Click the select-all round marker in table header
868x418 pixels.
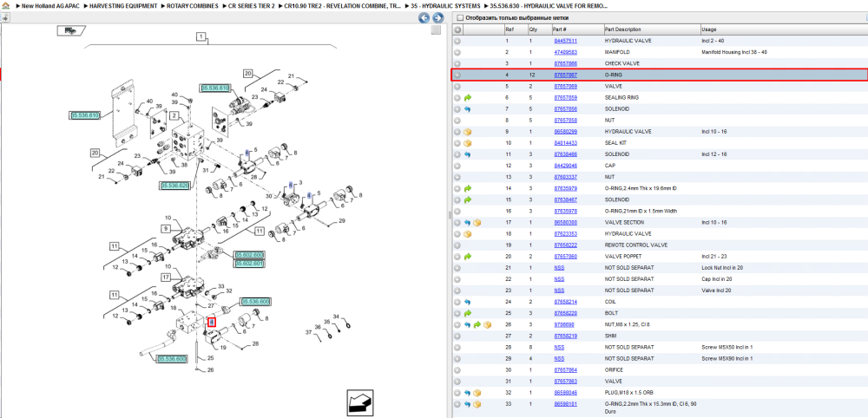point(457,29)
